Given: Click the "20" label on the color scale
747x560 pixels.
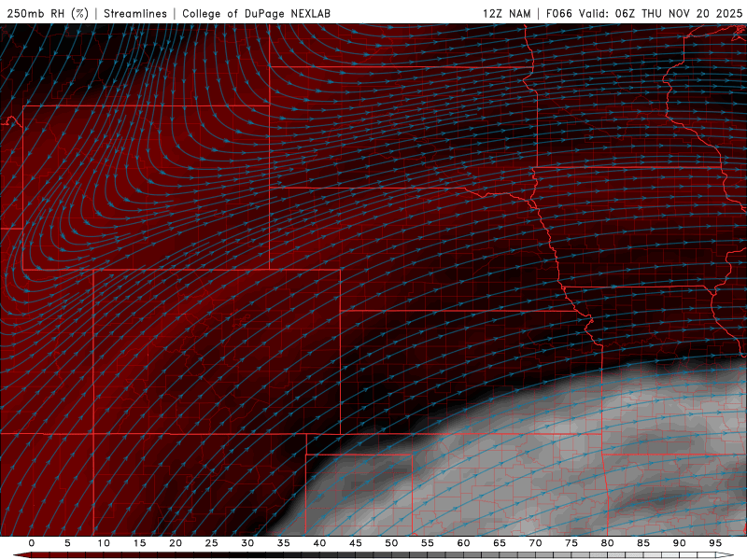Looking at the screenshot, I should tap(176, 543).
